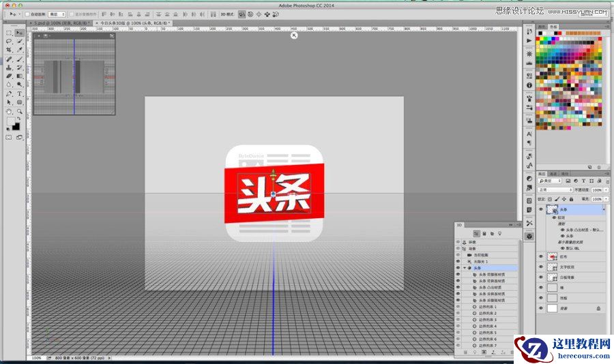
Task: Open the Fill slider dropdown arrow
Action: (606, 199)
